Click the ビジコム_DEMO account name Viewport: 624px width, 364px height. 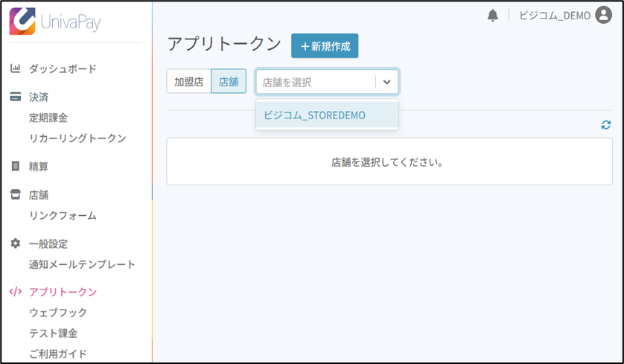[555, 16]
